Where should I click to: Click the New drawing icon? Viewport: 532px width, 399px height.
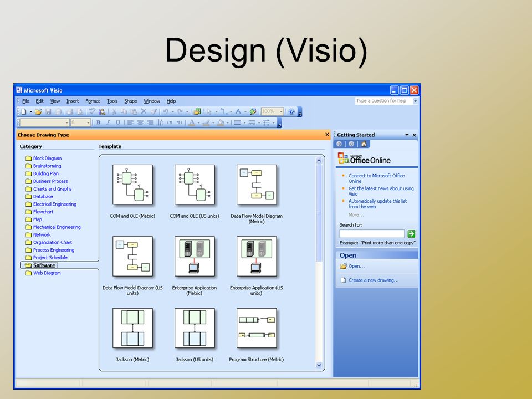point(24,111)
